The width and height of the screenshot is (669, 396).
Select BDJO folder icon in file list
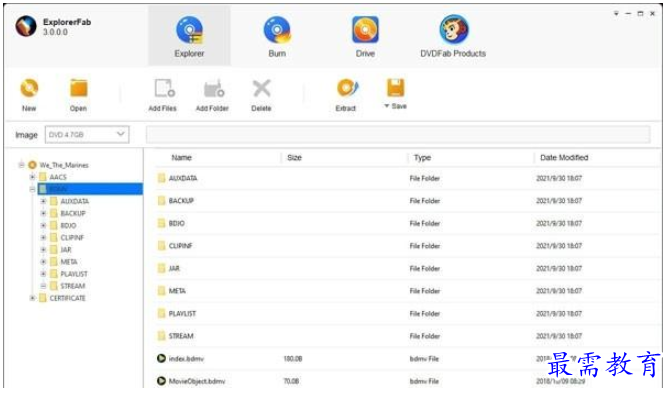[x=161, y=223]
